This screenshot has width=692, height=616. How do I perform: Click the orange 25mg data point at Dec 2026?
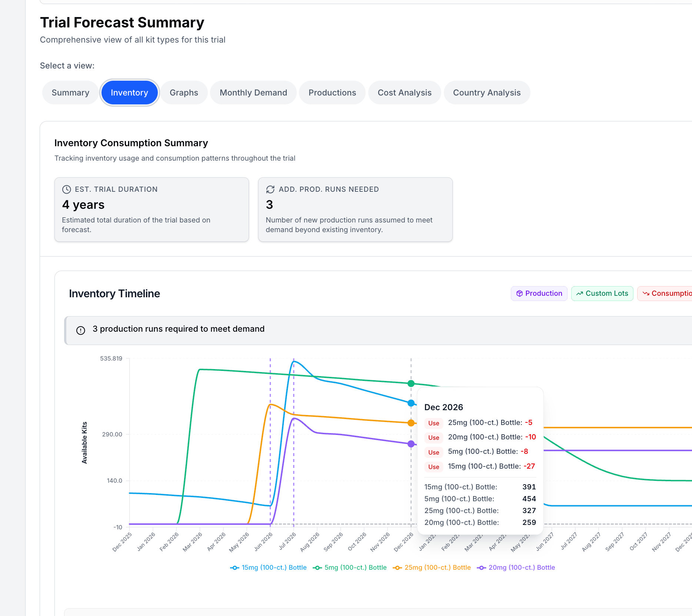411,423
